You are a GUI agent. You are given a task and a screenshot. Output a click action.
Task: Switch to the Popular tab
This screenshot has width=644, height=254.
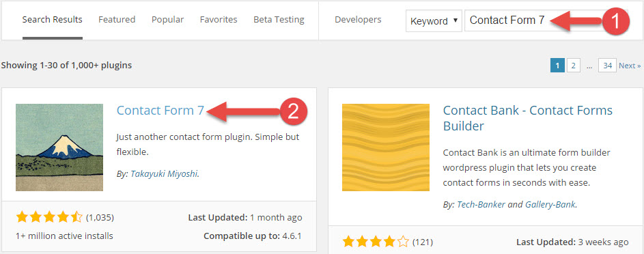tap(167, 19)
